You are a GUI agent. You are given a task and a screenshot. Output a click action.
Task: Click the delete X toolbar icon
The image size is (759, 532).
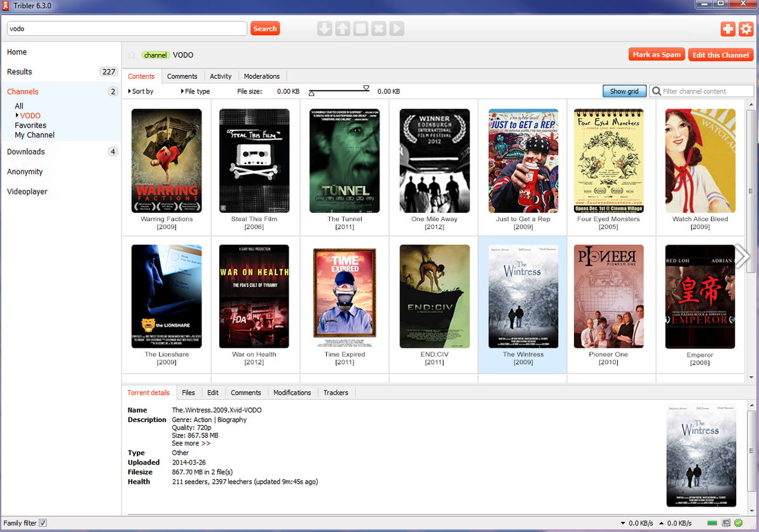pos(378,29)
